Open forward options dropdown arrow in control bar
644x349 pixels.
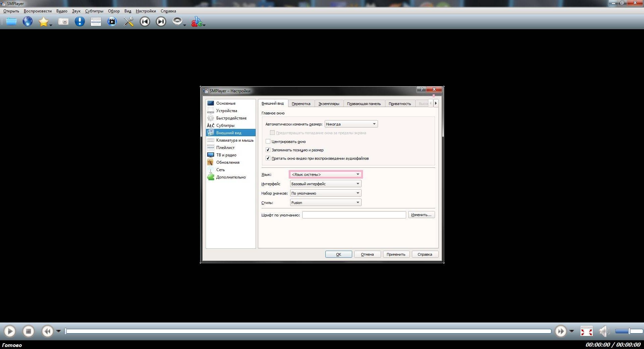572,331
